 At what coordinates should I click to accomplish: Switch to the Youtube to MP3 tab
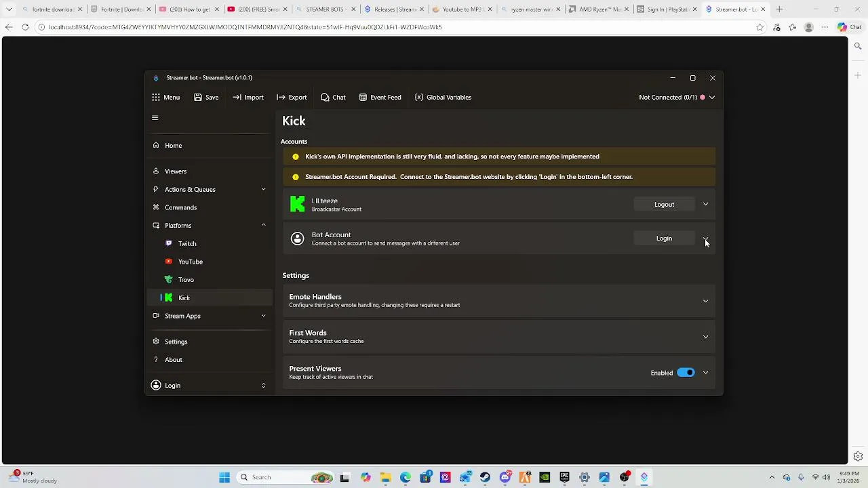coord(461,9)
